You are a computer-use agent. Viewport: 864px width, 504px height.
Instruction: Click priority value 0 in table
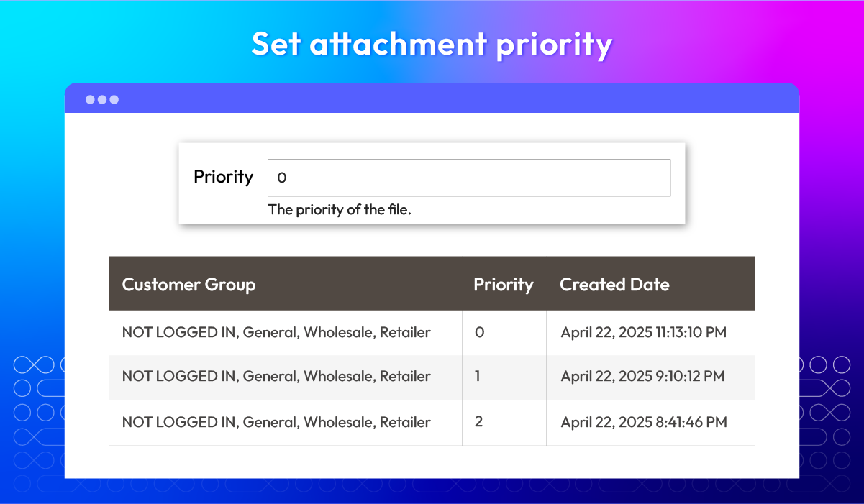479,332
